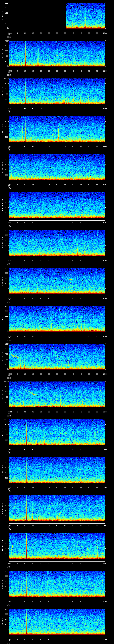Open the spectrogram panel starting at 1:19:00
The height and width of the screenshot is (644, 114).
click(57, 394)
